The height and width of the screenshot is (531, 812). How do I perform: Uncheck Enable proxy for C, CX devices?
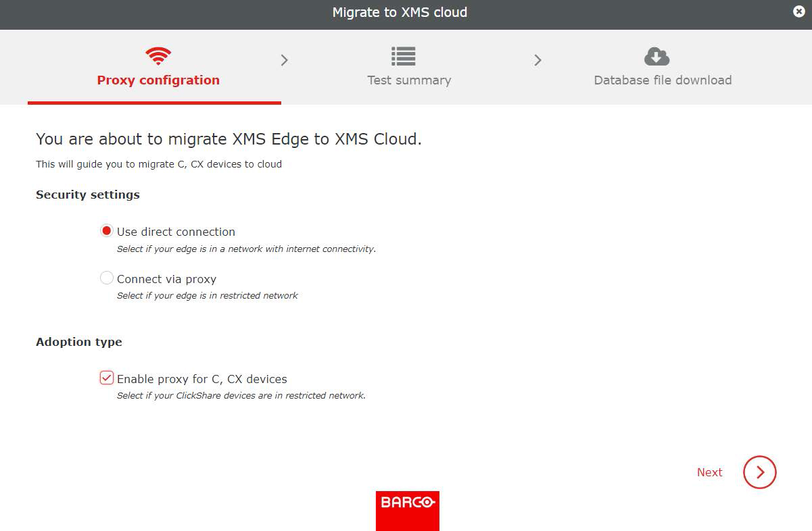106,378
